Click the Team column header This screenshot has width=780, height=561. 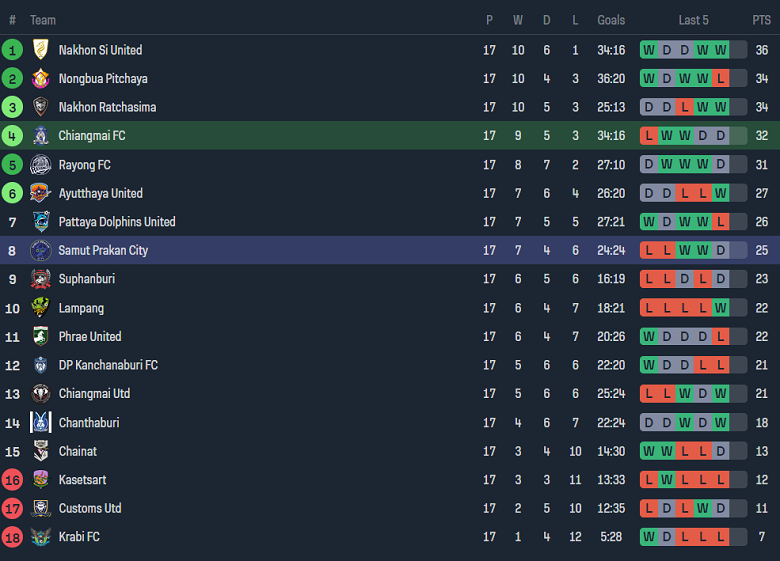tap(43, 20)
